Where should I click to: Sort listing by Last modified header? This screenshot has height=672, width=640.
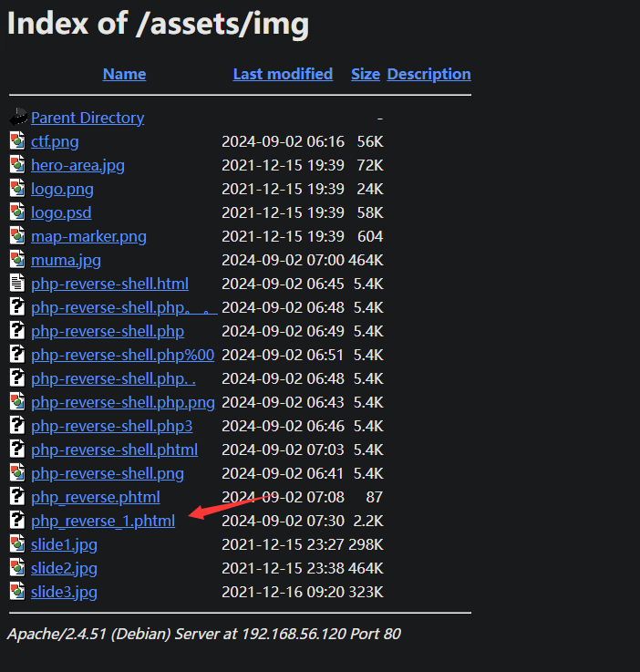283,75
